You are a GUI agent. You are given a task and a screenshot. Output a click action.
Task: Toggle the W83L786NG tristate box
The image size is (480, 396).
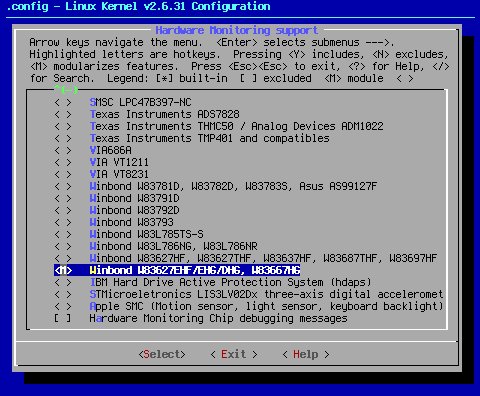63,246
